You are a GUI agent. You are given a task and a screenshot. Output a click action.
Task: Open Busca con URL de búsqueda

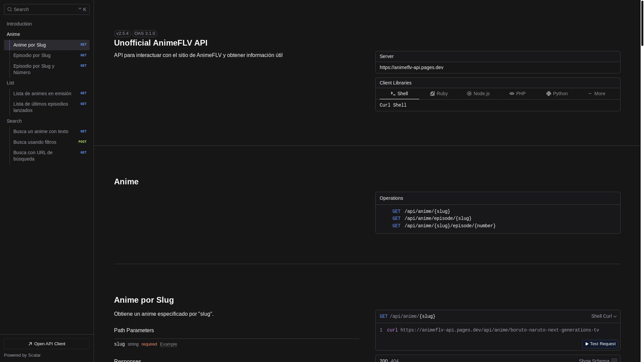[47, 156]
